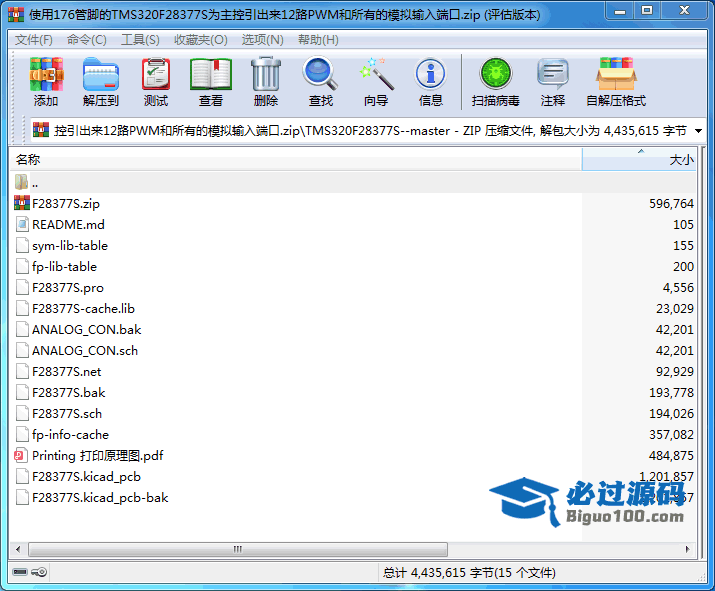
Task: Click the books icon in the address bar
Action: [41, 130]
